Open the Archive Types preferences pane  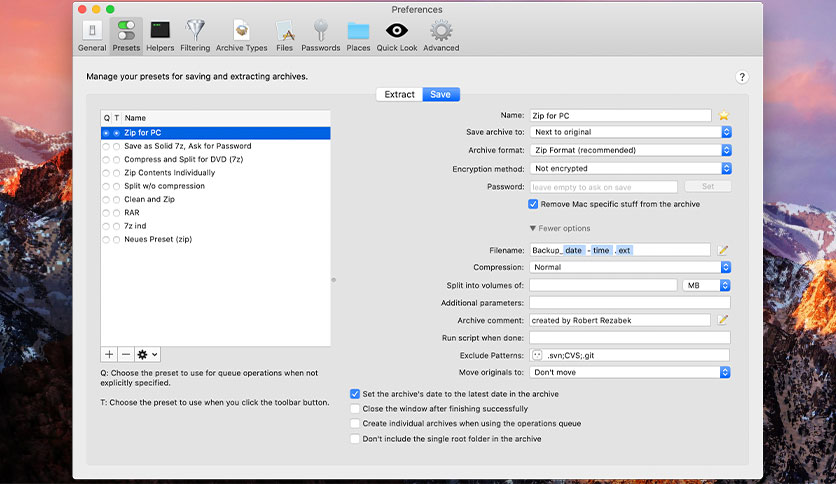tap(242, 36)
